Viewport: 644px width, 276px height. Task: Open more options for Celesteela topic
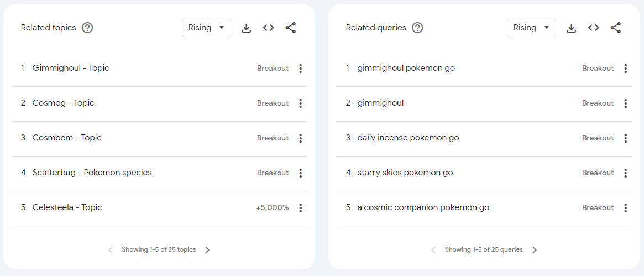(301, 208)
